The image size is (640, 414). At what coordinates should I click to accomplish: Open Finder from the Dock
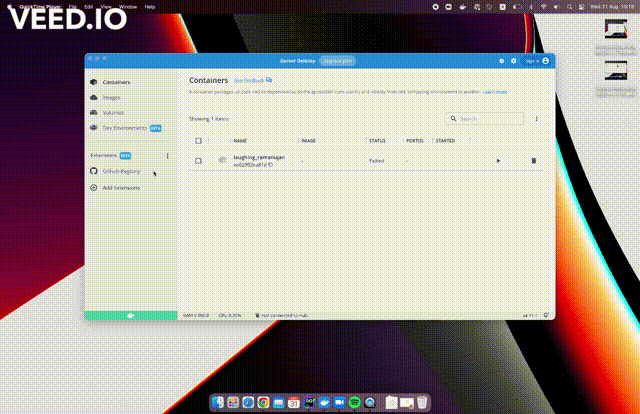click(218, 403)
